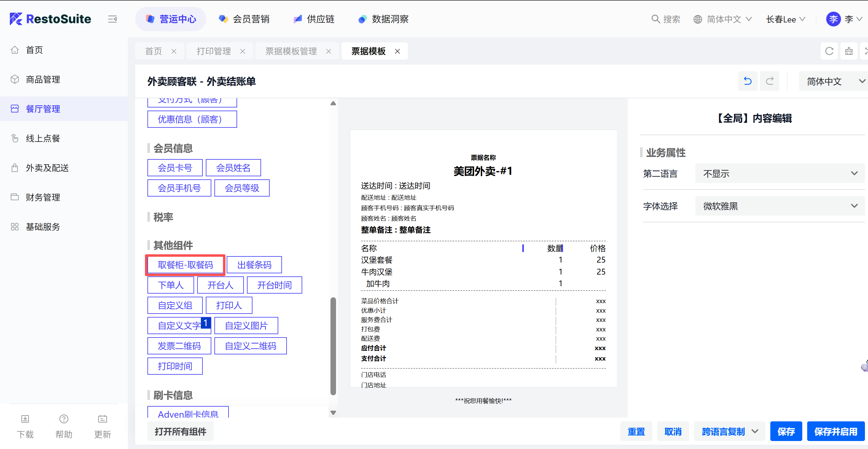Open the 字体选择 font dropdown
The width and height of the screenshot is (868, 449).
[779, 206]
